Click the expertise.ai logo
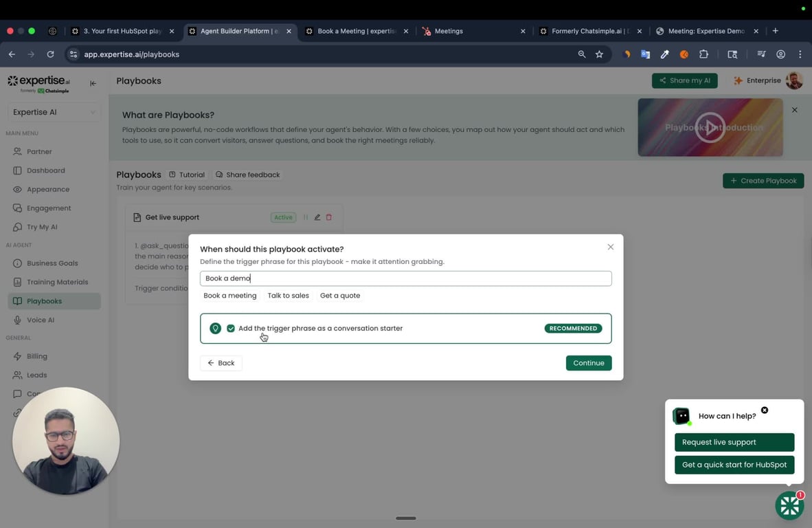 38,84
